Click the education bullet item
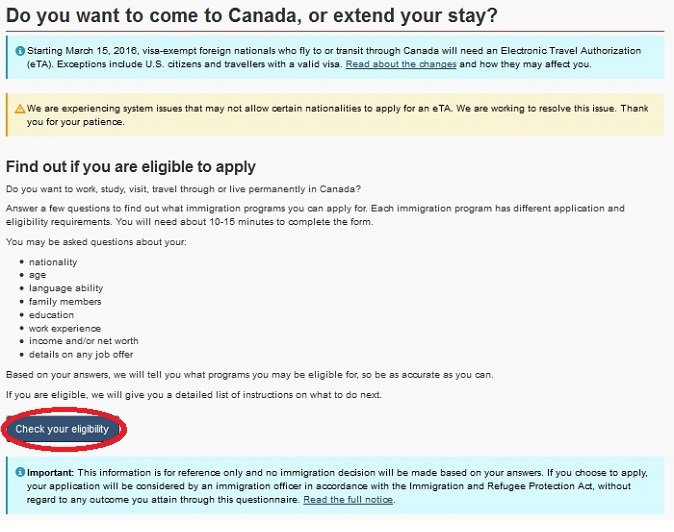674x532 pixels. pyautogui.click(x=52, y=314)
